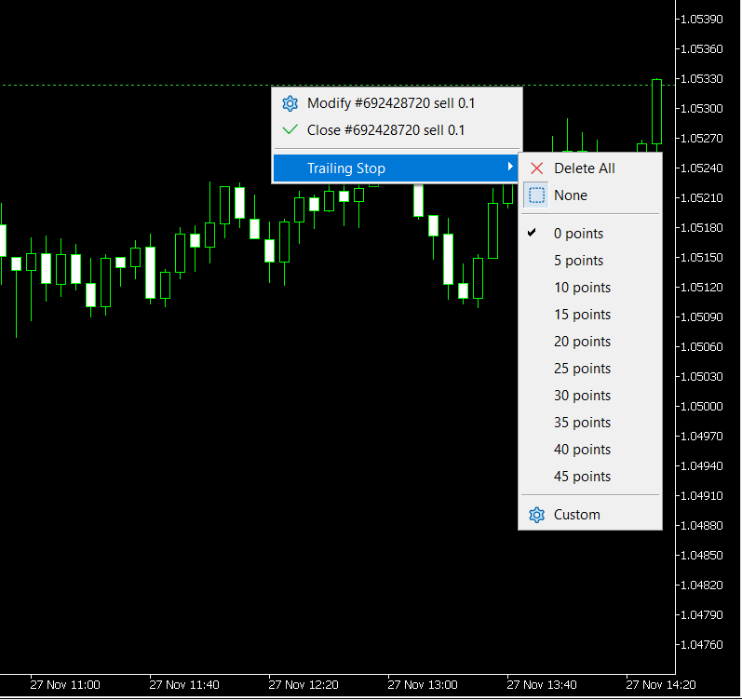This screenshot has width=742, height=700.
Task: Click the red X Delete All icon
Action: (536, 168)
